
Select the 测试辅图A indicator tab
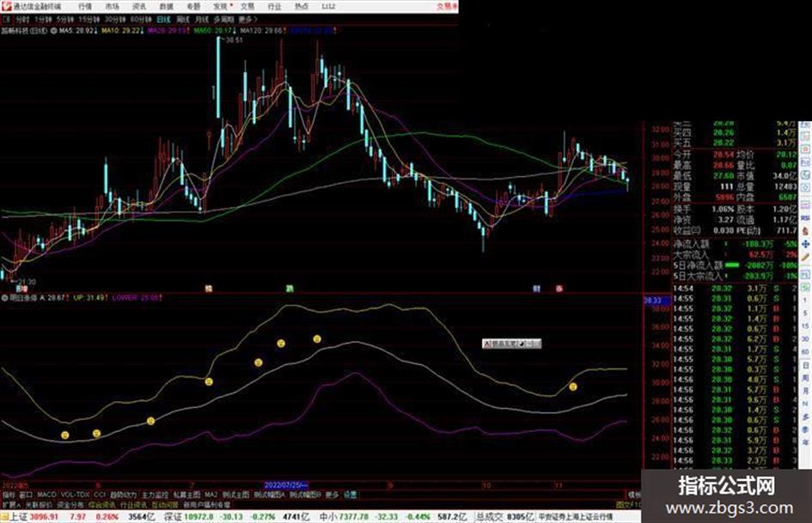point(269,495)
